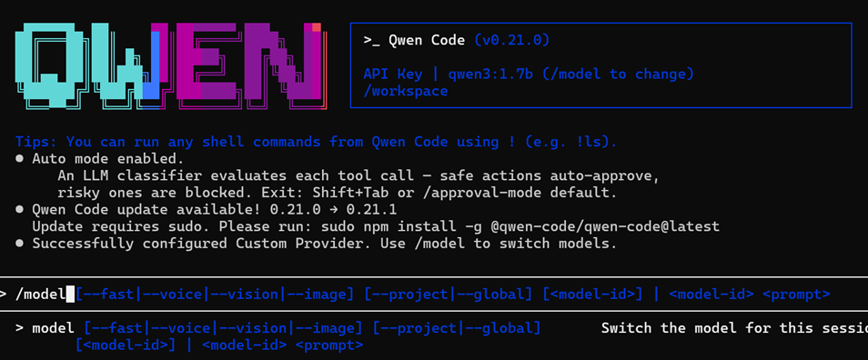868x360 pixels.
Task: Click the 'Qwen Code update available!' message
Action: (x=214, y=210)
